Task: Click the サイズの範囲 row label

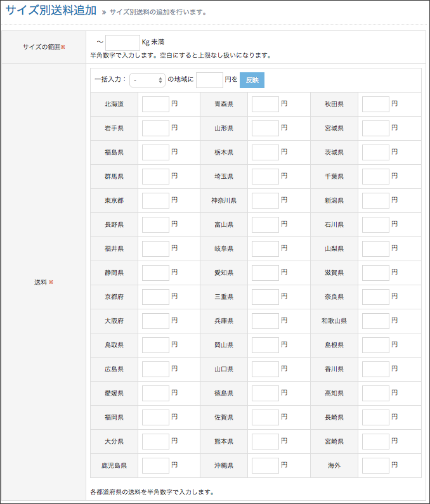Action: pyautogui.click(x=44, y=47)
